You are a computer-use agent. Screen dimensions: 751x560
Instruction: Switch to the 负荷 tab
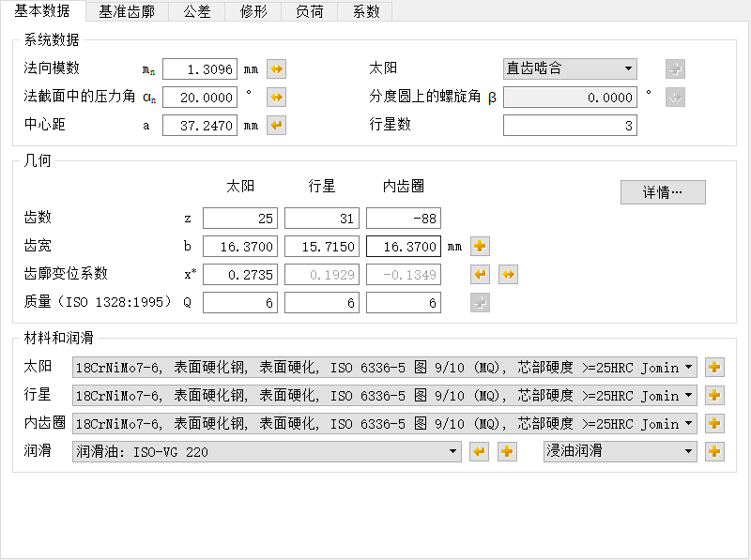click(307, 12)
